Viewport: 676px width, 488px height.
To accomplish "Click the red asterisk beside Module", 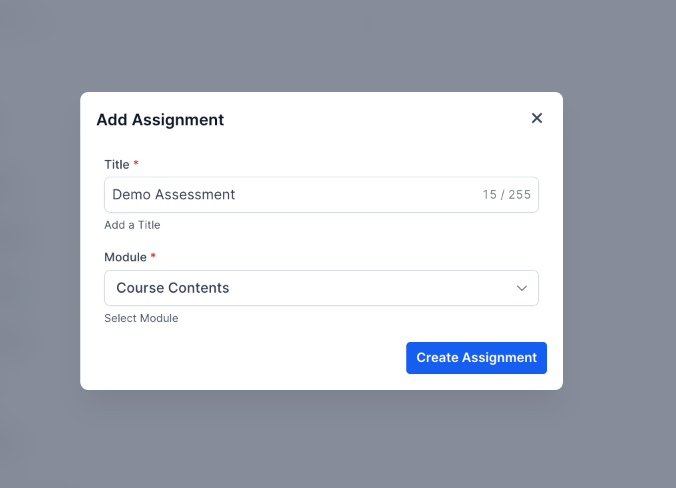I will (153, 256).
